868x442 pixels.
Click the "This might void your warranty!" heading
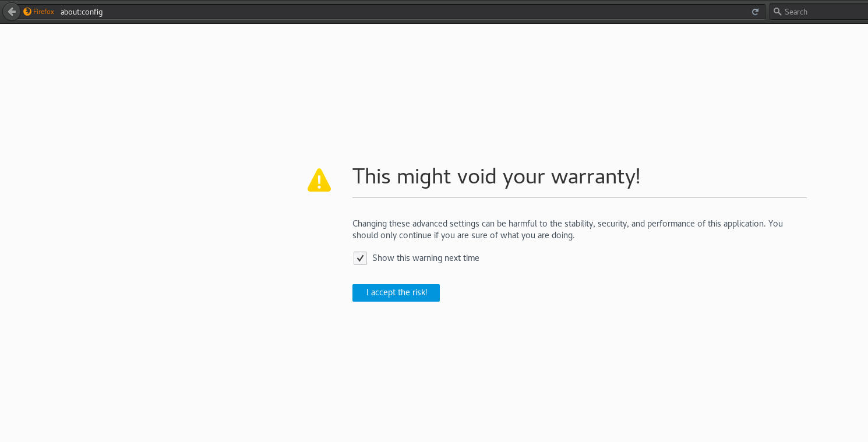[x=496, y=176]
